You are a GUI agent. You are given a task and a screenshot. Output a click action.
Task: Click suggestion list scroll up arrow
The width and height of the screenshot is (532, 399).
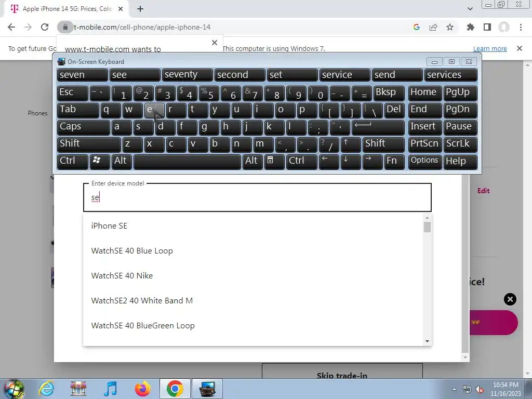427,218
